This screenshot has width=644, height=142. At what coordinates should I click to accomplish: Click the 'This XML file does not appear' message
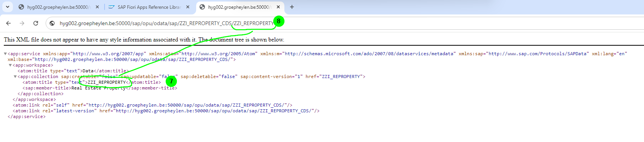click(144, 40)
